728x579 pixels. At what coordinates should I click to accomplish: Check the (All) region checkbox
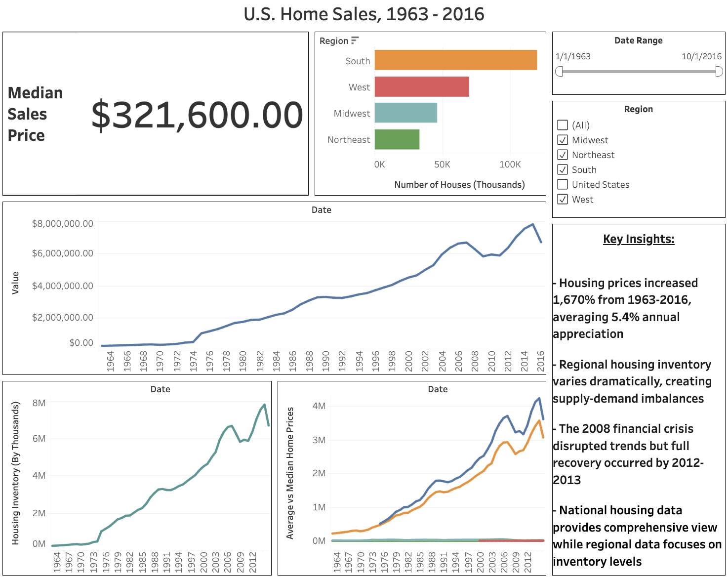(x=563, y=125)
